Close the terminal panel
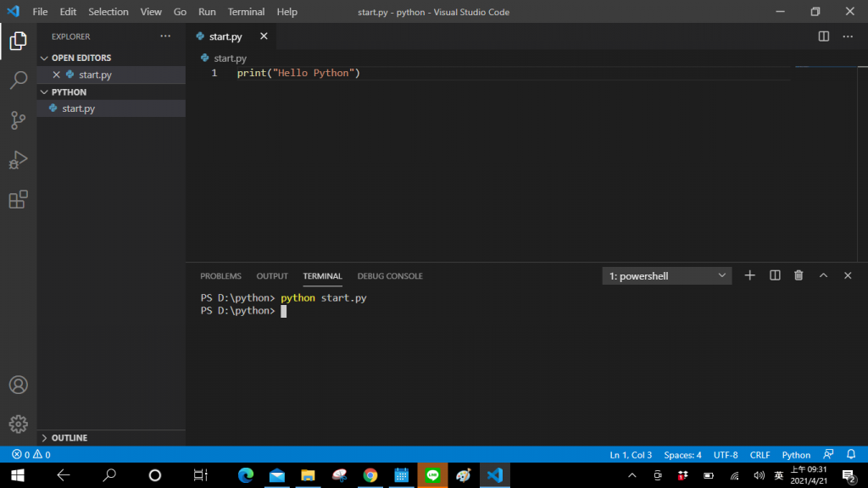Screen dimensions: 868x488 click(848, 275)
